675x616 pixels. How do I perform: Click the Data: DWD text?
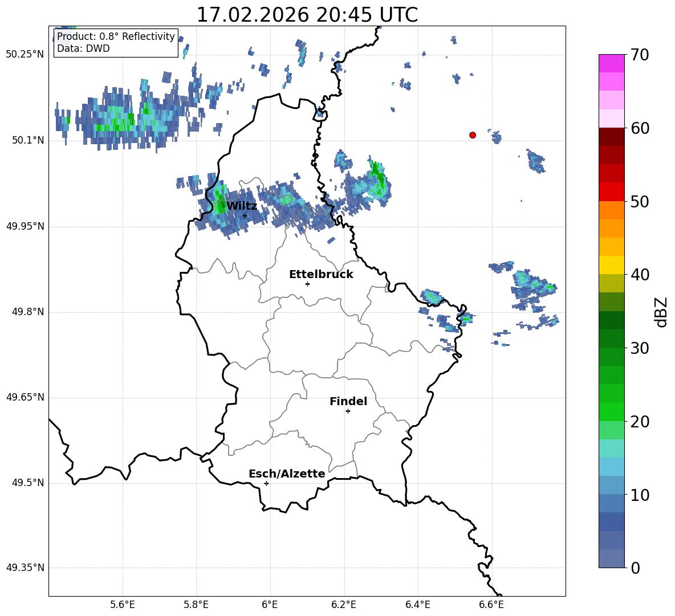(x=83, y=48)
